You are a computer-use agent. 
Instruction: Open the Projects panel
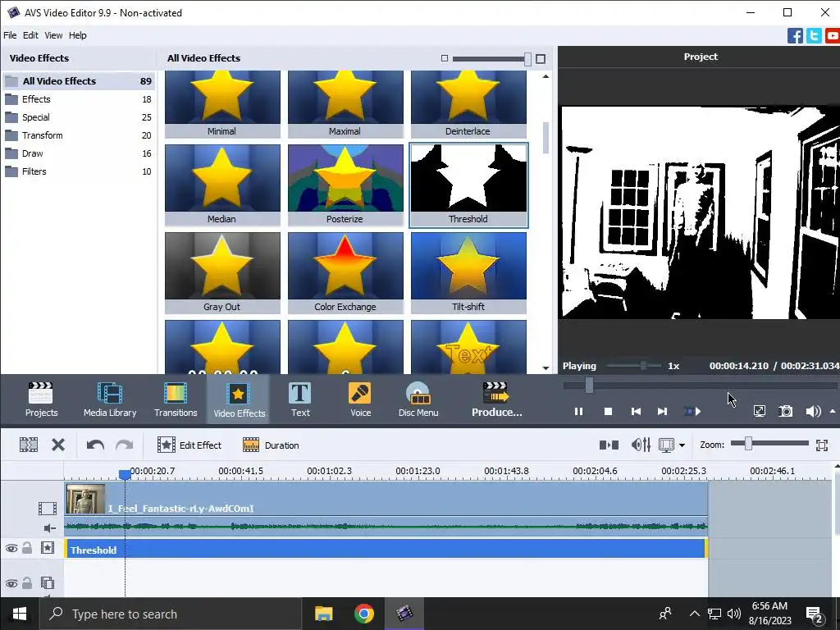pyautogui.click(x=41, y=399)
